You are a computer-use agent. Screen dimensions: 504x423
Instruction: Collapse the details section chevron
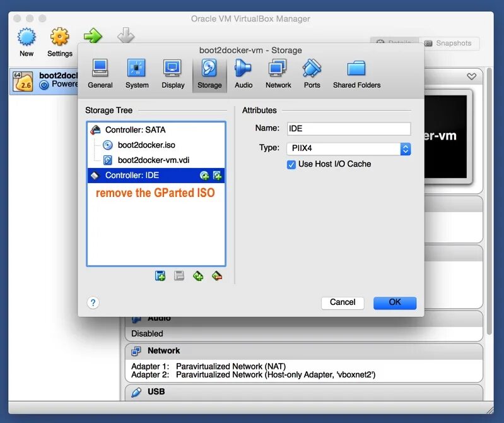pos(472,76)
